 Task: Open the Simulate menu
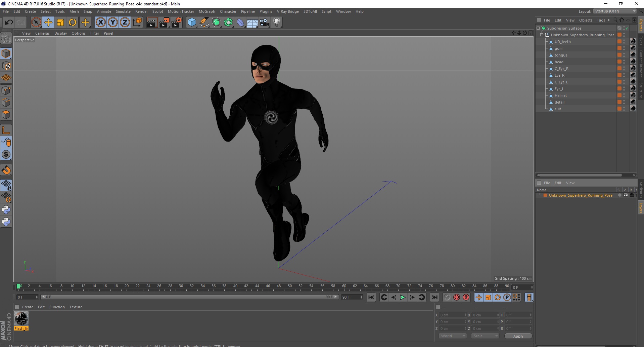tap(123, 11)
